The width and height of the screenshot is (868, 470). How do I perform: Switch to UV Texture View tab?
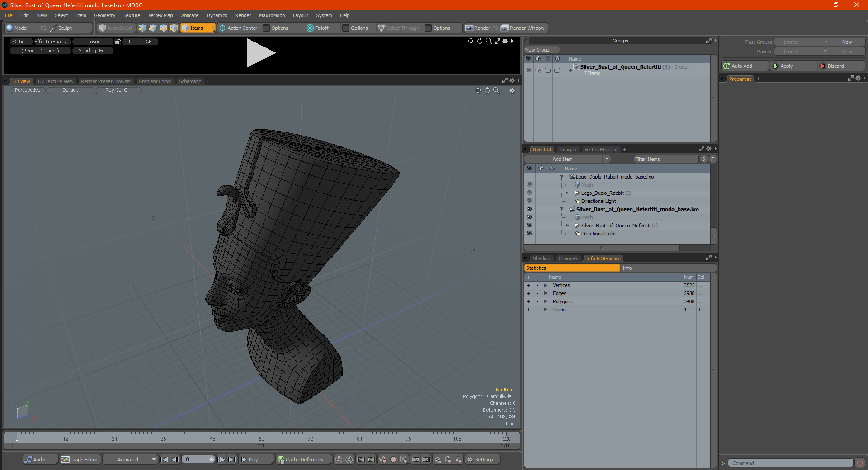pos(56,81)
